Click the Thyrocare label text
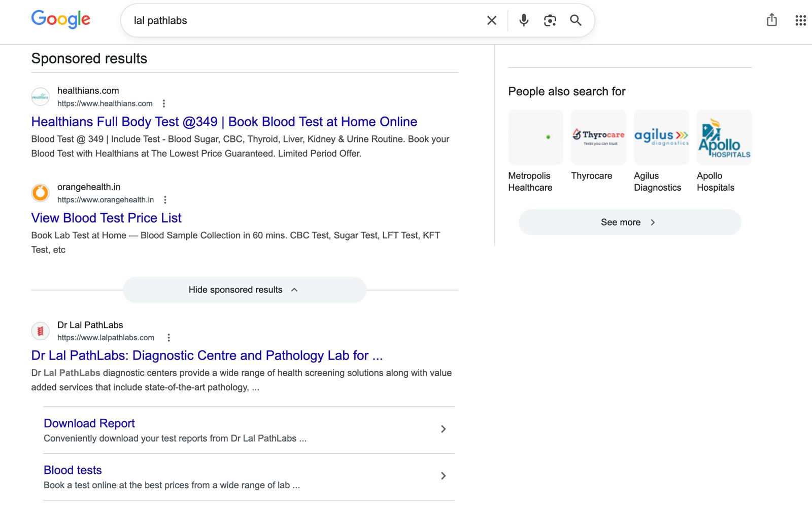Screen dimensions: 812x505 click(x=592, y=176)
